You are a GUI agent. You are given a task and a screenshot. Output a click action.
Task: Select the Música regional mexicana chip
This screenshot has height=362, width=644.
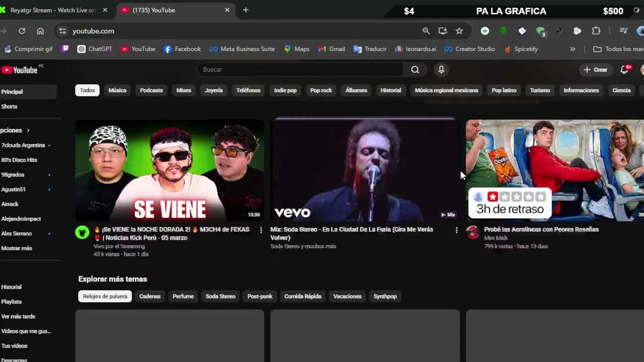click(x=446, y=90)
